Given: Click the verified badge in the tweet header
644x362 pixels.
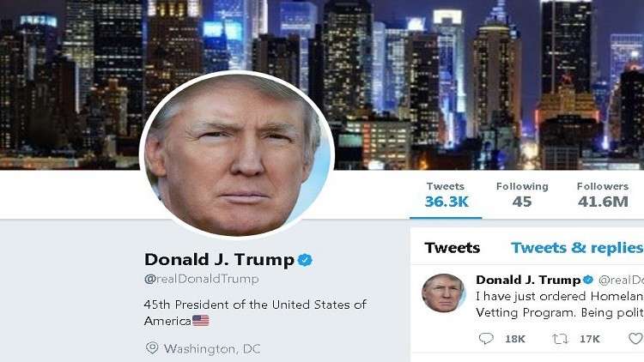Looking at the screenshot, I should [x=588, y=280].
